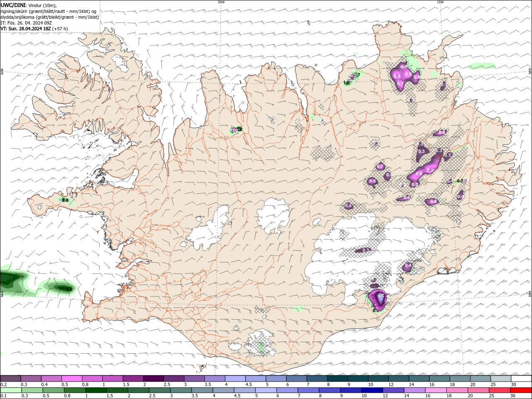Pick the lower legend swatch starting at 25
This screenshot has height=399, width=532.
point(500,390)
